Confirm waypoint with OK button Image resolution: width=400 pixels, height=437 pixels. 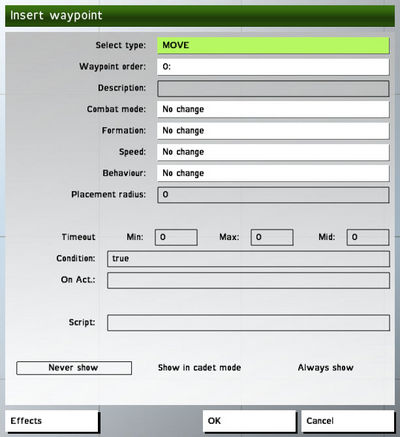coord(249,421)
